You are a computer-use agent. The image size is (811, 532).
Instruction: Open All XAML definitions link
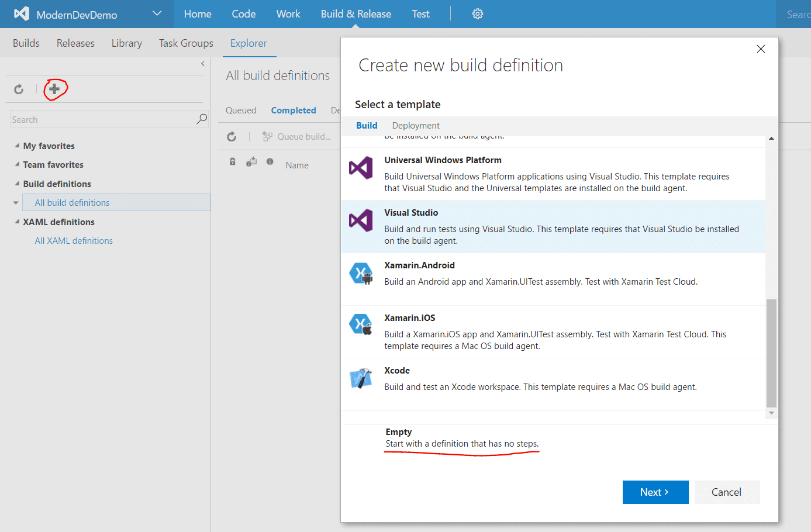coord(74,241)
